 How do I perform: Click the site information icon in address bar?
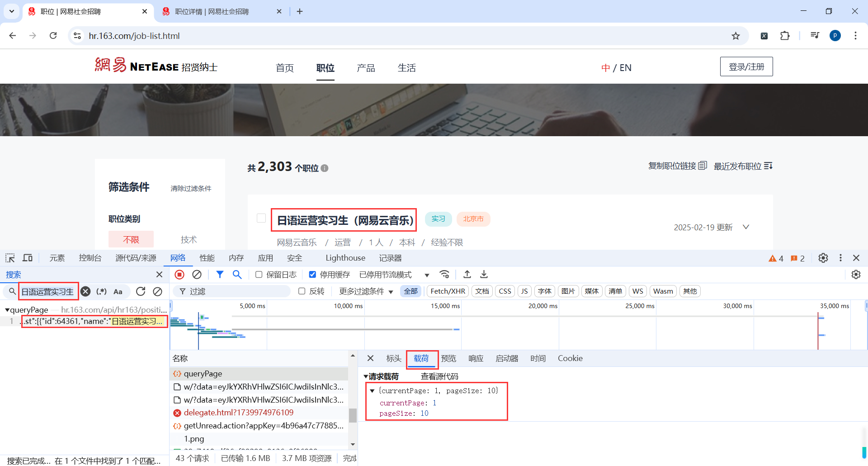point(77,36)
